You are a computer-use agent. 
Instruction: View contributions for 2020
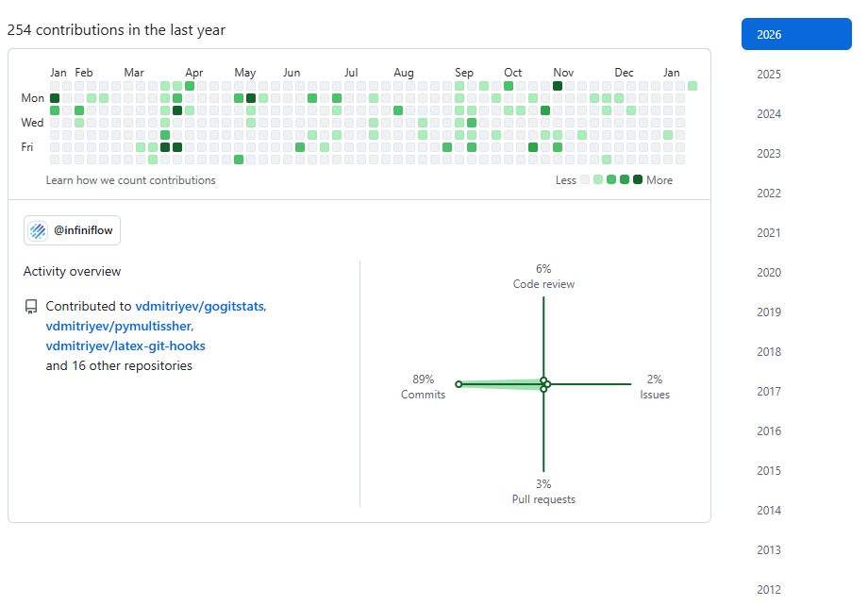pos(769,272)
